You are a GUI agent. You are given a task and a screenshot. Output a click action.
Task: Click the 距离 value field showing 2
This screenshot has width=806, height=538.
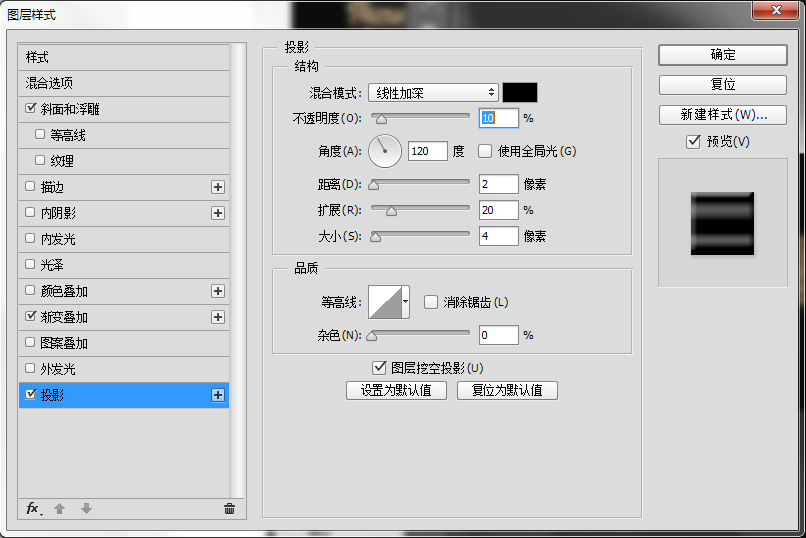click(499, 184)
